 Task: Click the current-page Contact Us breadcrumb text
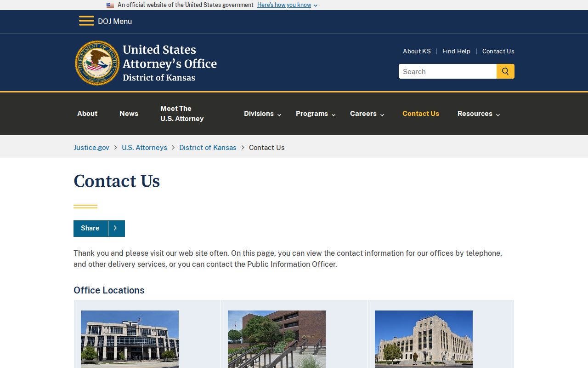(267, 148)
